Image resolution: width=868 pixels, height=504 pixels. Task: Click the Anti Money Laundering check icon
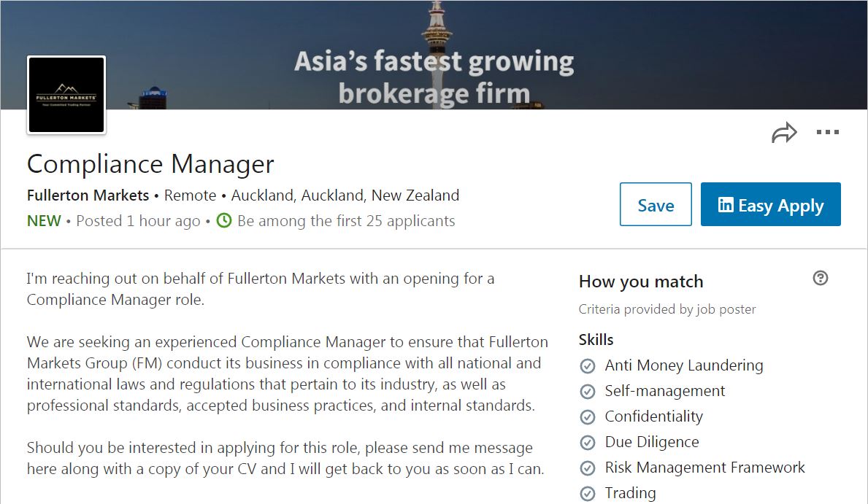pos(587,366)
